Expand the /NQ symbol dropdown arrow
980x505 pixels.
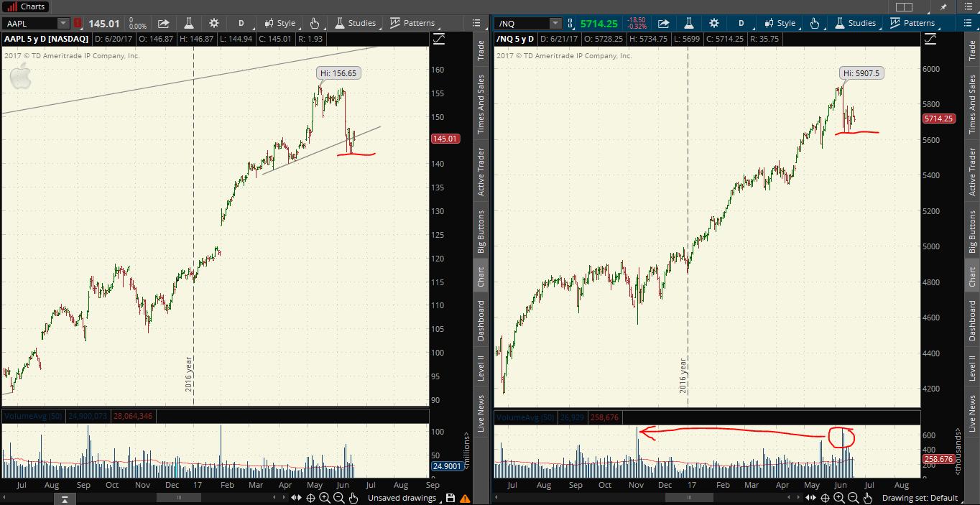click(x=555, y=24)
